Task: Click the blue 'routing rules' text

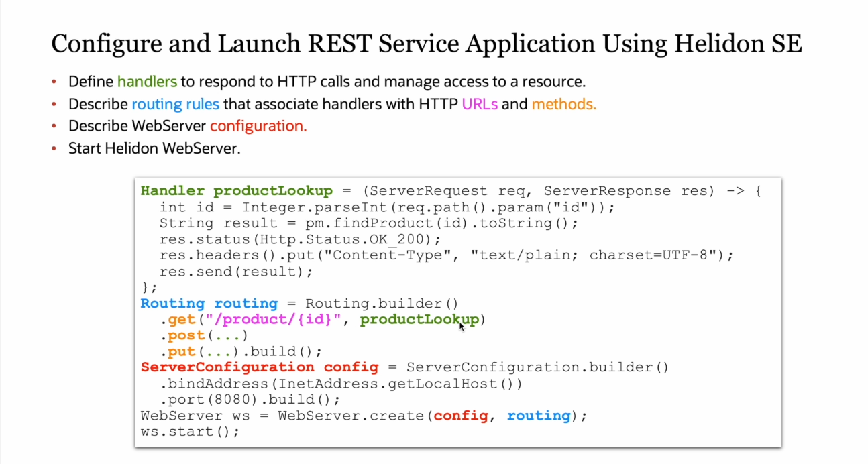Action: 176,104
